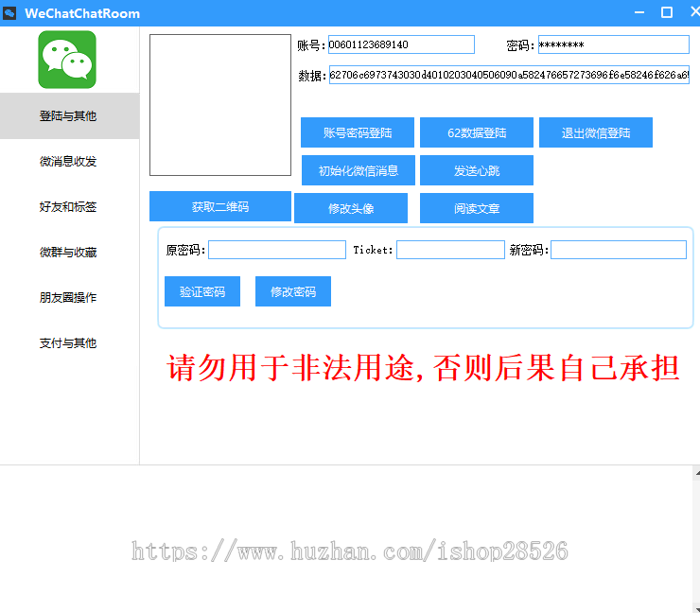Viewport: 700px width, 613px height.
Task: Click the 账号密码登陆 button
Action: click(x=358, y=132)
